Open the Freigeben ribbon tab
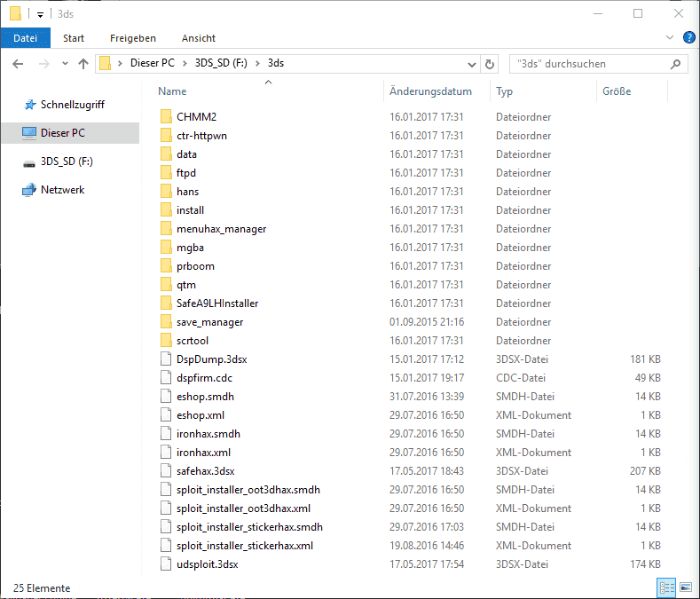This screenshot has width=700, height=599. coord(133,38)
